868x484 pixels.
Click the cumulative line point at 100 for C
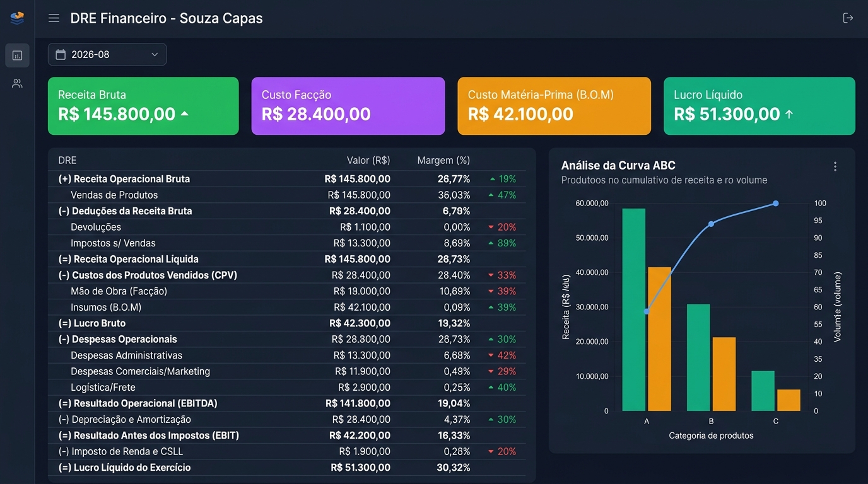pyautogui.click(x=776, y=204)
